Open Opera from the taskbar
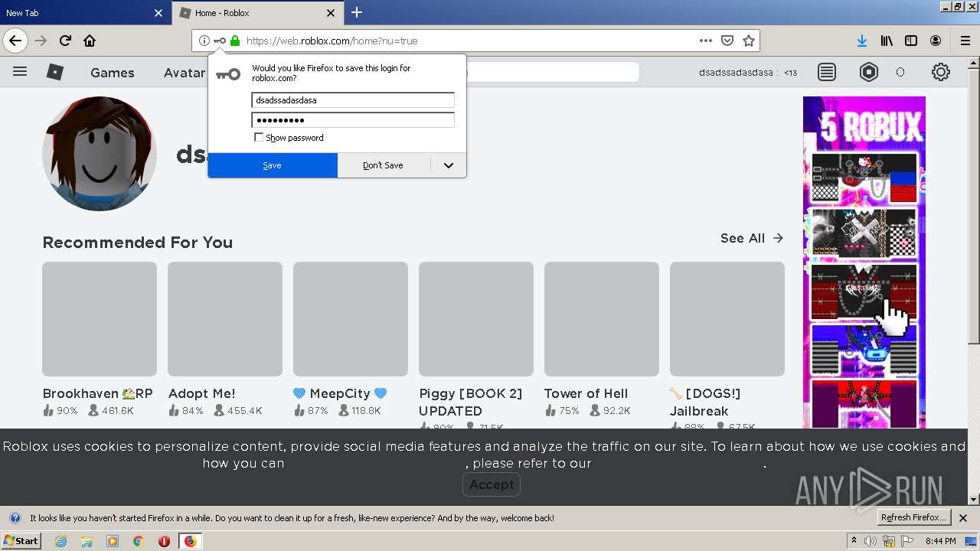980x551 pixels. coord(164,541)
